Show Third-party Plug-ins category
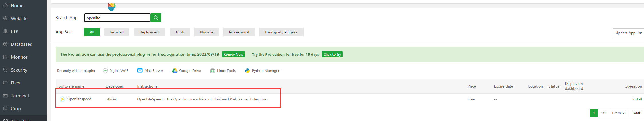This screenshot has width=644, height=121. coord(281,32)
